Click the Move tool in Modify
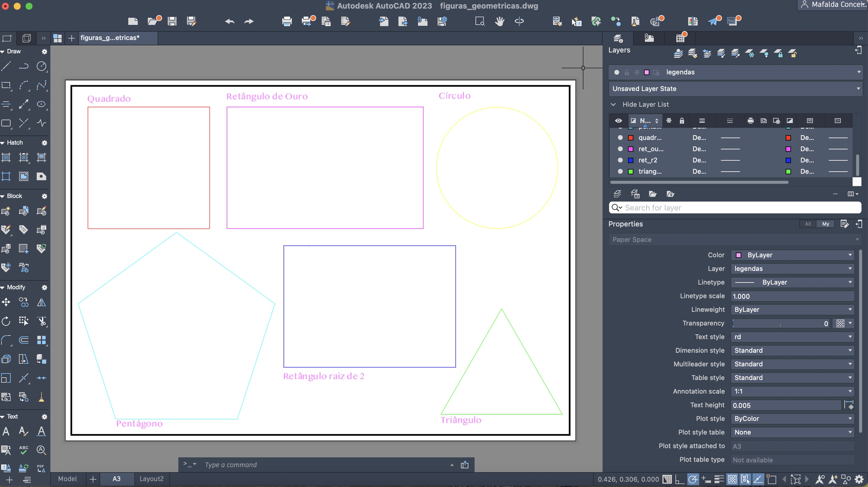This screenshot has width=868, height=487. click(x=6, y=302)
